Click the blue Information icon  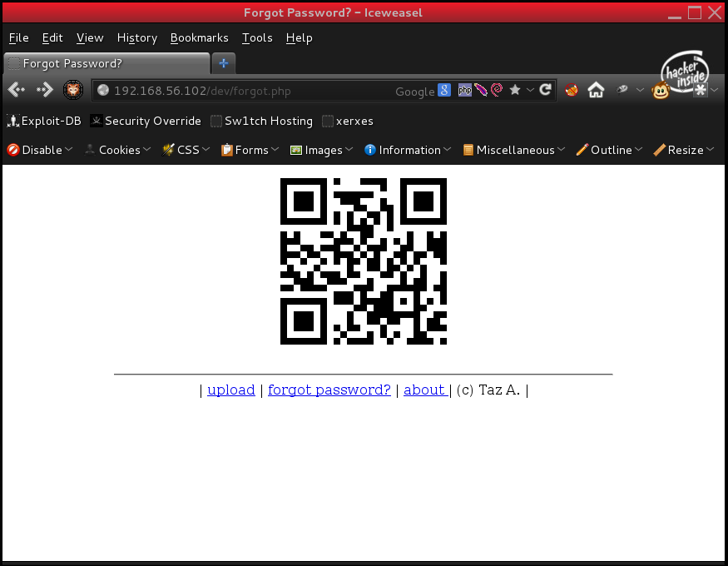(x=370, y=150)
